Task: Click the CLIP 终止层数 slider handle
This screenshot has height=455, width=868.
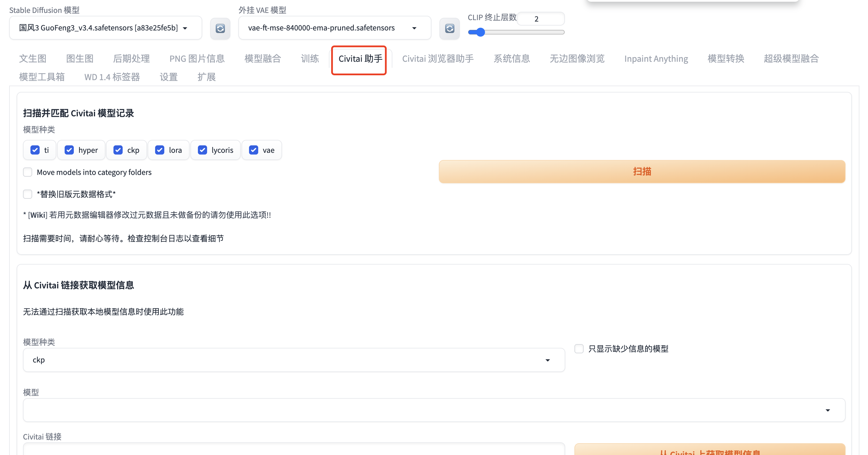Action: 481,32
